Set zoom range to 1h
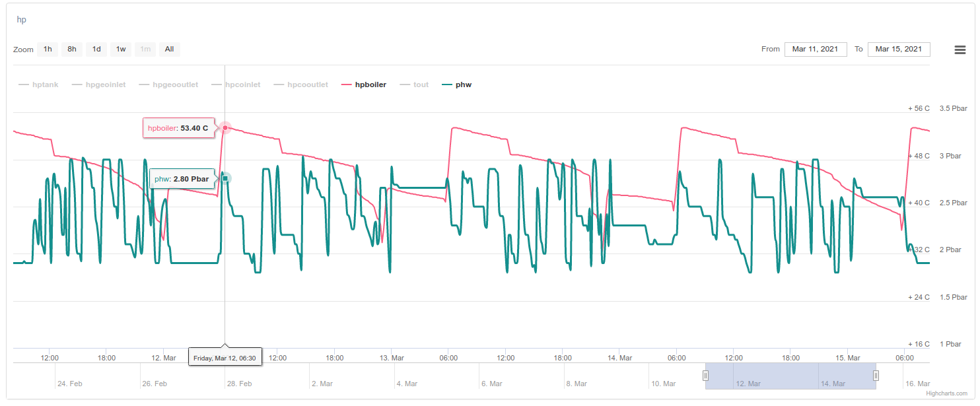 [x=48, y=49]
